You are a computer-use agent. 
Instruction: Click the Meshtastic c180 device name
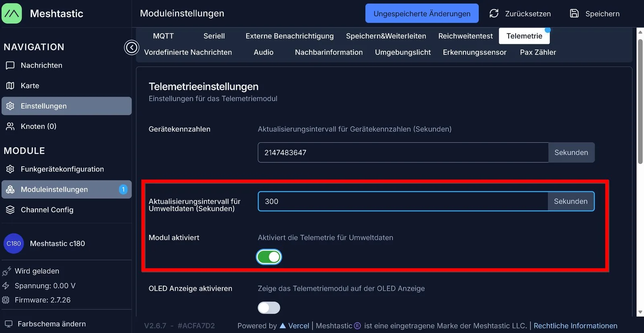[x=58, y=243]
